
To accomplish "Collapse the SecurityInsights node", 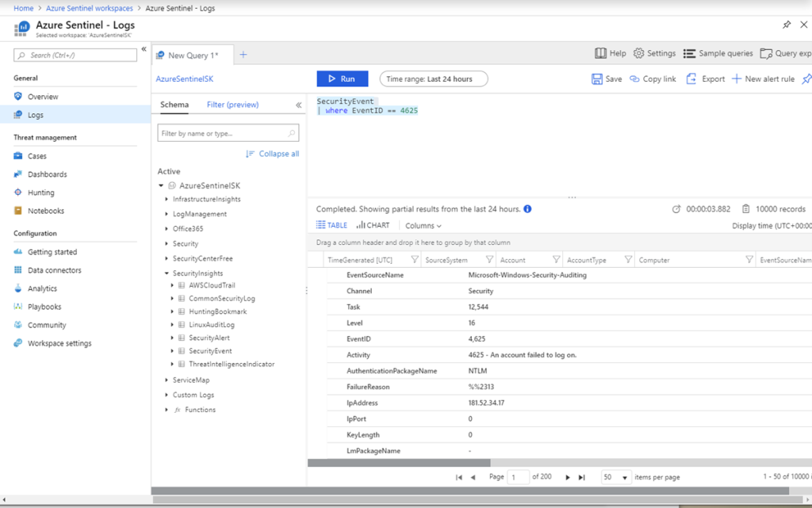I will pyautogui.click(x=167, y=273).
